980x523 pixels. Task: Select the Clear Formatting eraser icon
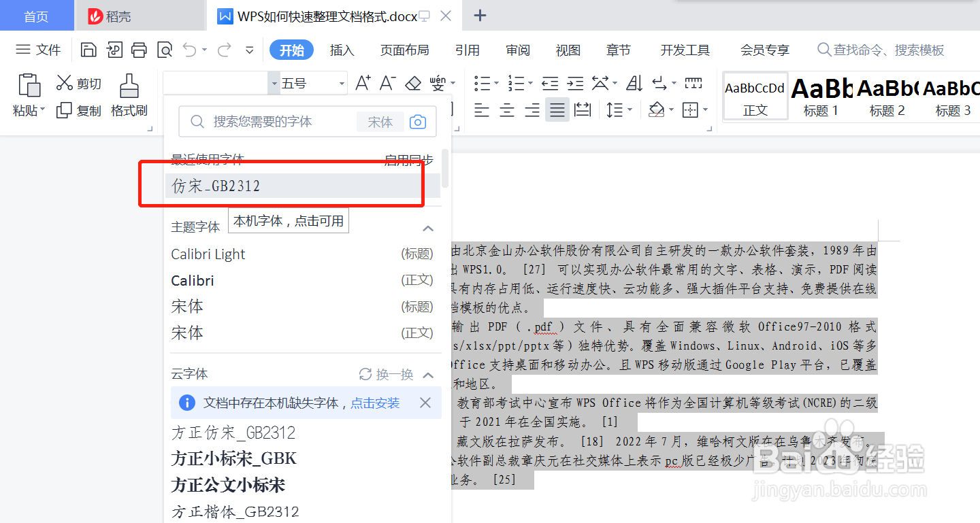click(x=413, y=83)
